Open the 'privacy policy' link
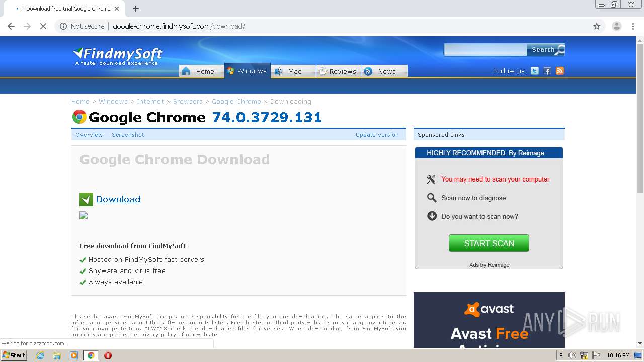 tap(157, 335)
